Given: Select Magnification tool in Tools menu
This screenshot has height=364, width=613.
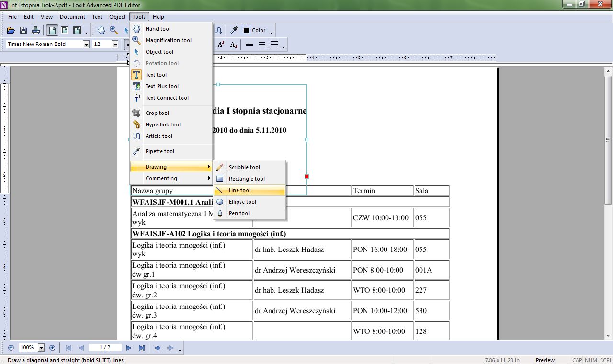Looking at the screenshot, I should tap(171, 40).
